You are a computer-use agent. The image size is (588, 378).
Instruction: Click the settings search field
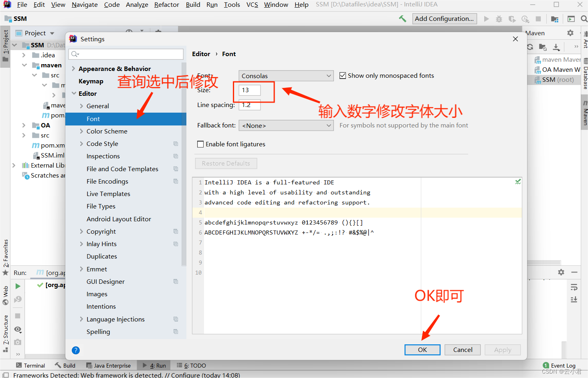pos(126,54)
